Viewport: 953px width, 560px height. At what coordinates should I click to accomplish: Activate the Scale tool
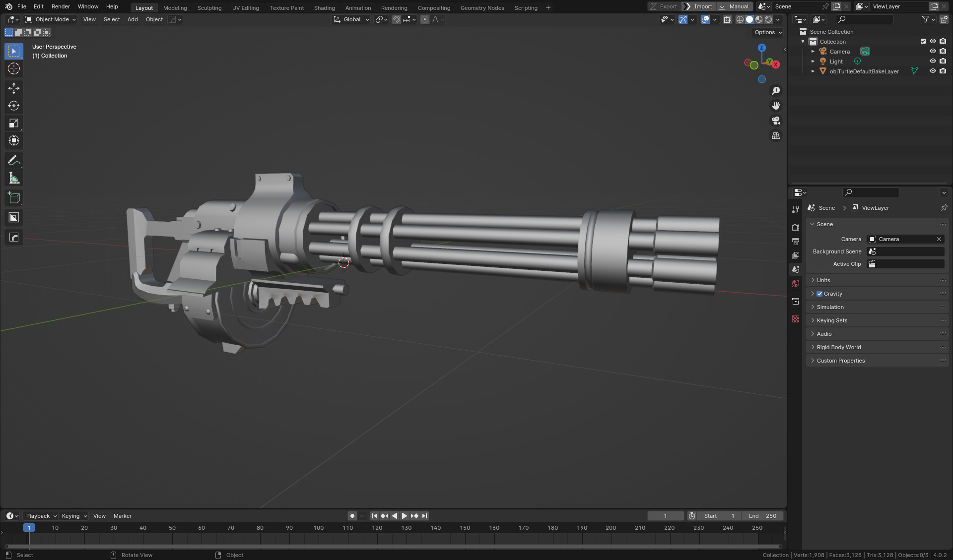click(14, 124)
